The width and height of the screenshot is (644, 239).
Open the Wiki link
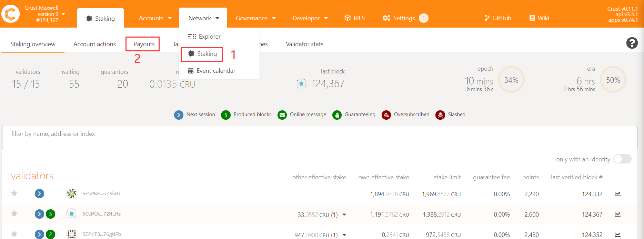[x=539, y=18]
